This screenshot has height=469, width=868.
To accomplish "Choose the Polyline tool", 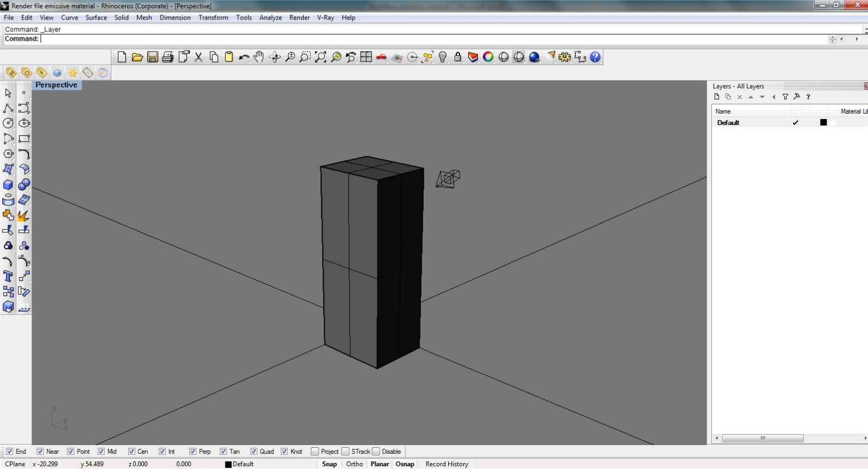I will pyautogui.click(x=8, y=108).
